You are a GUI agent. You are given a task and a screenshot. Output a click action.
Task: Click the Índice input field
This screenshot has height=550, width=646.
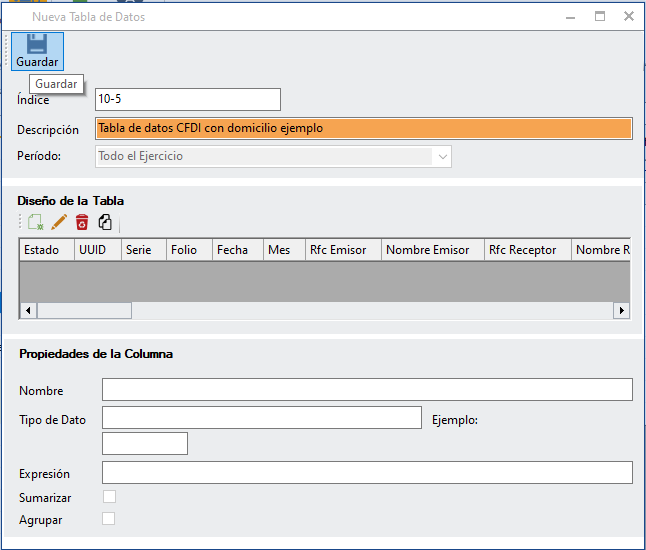coord(187,99)
